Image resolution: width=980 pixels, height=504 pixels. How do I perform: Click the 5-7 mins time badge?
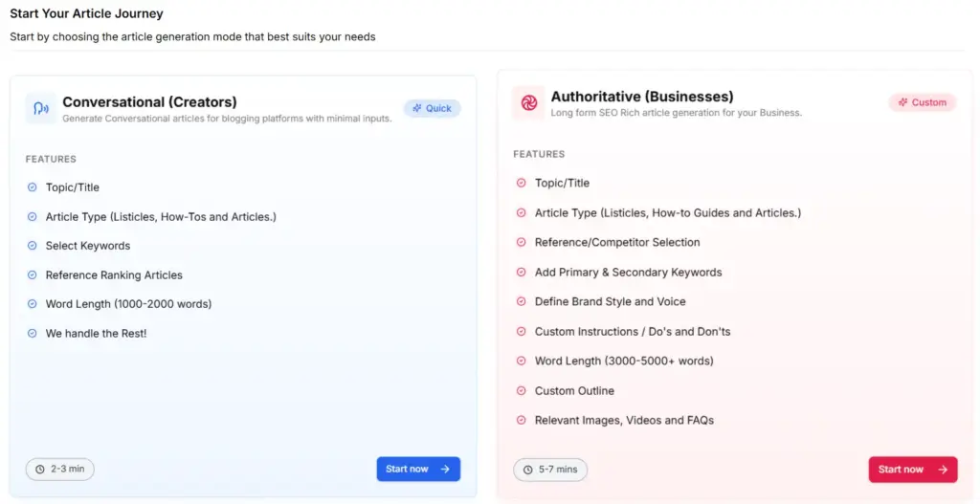click(x=550, y=470)
